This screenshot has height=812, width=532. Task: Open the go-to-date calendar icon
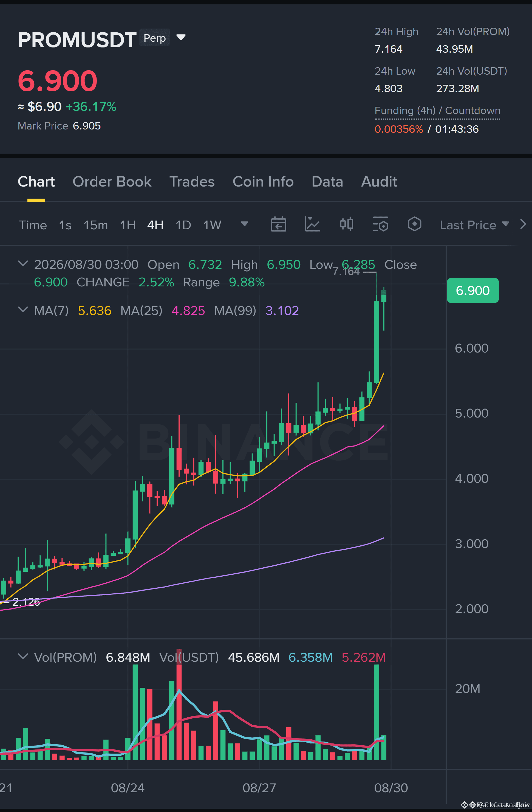coord(278,224)
